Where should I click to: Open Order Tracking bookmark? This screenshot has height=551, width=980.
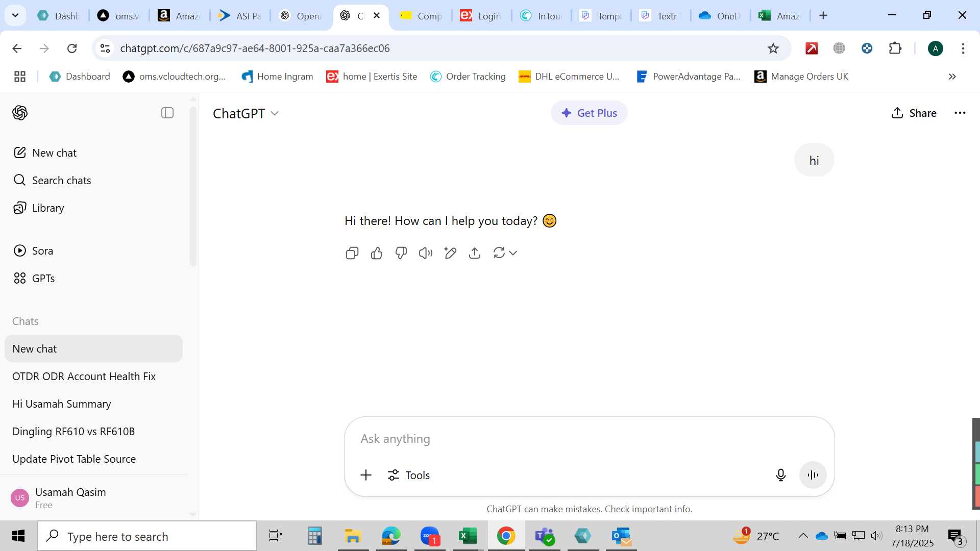tap(468, 77)
